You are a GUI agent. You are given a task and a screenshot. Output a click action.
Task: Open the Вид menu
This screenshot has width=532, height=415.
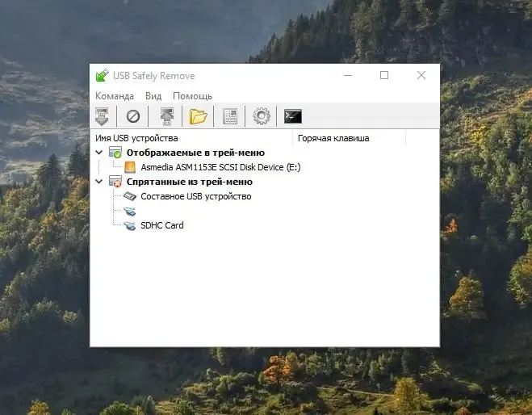point(153,96)
